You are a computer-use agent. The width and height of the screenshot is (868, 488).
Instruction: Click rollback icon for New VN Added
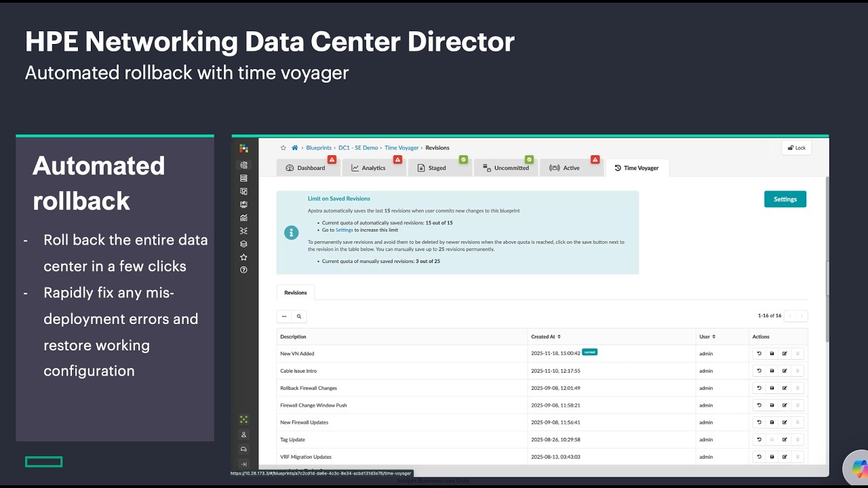759,354
